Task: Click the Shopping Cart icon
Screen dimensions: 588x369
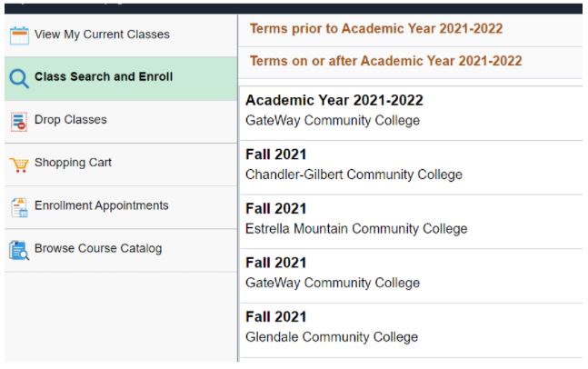Action: coord(19,165)
